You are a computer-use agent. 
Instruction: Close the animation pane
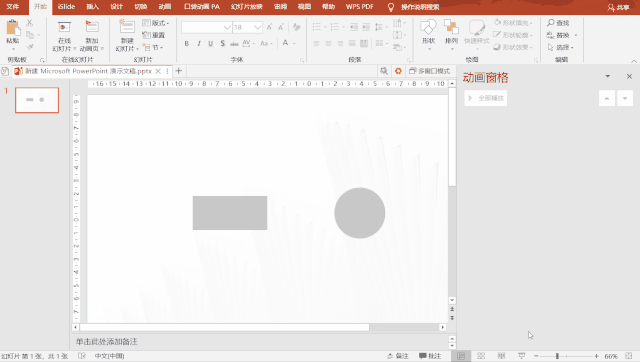(x=629, y=76)
